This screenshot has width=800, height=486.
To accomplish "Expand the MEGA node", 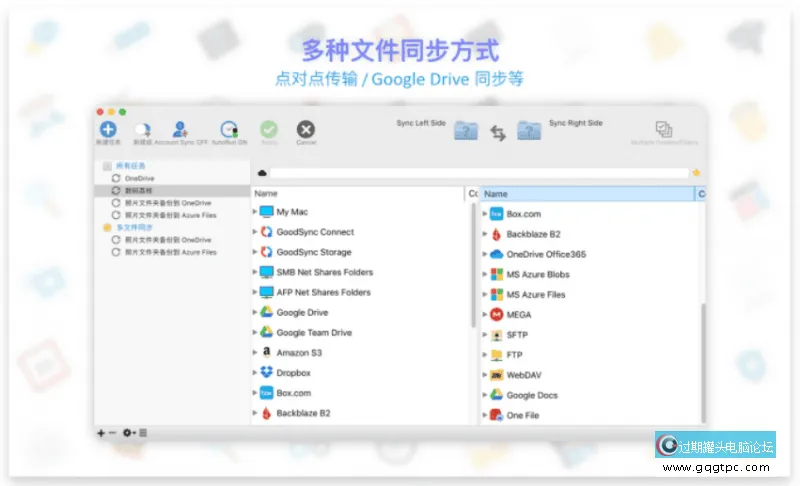I will (x=485, y=315).
